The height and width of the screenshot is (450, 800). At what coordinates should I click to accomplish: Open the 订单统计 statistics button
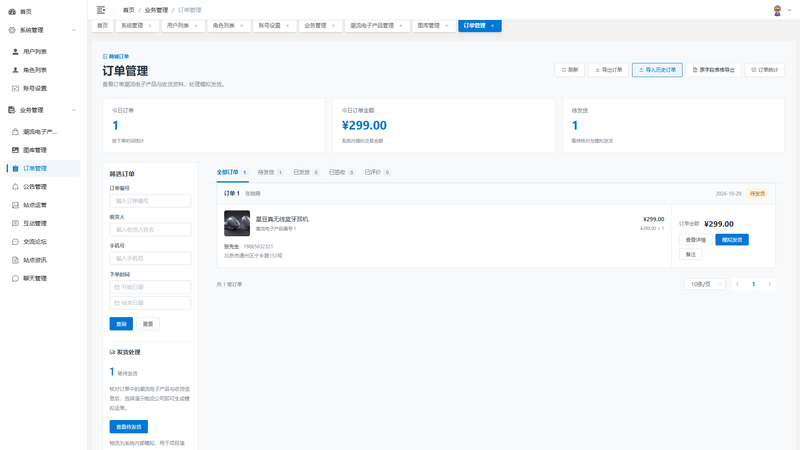[x=764, y=70]
